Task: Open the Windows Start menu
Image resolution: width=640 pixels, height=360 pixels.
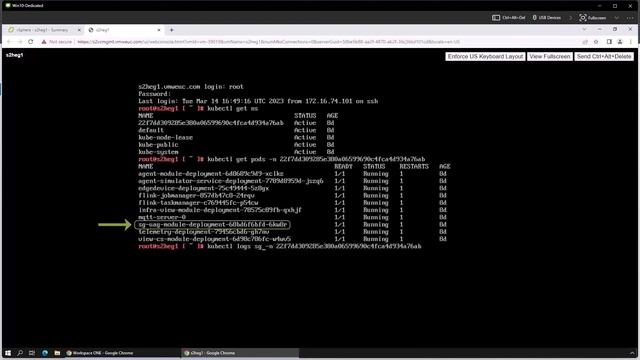Action: 8,353
